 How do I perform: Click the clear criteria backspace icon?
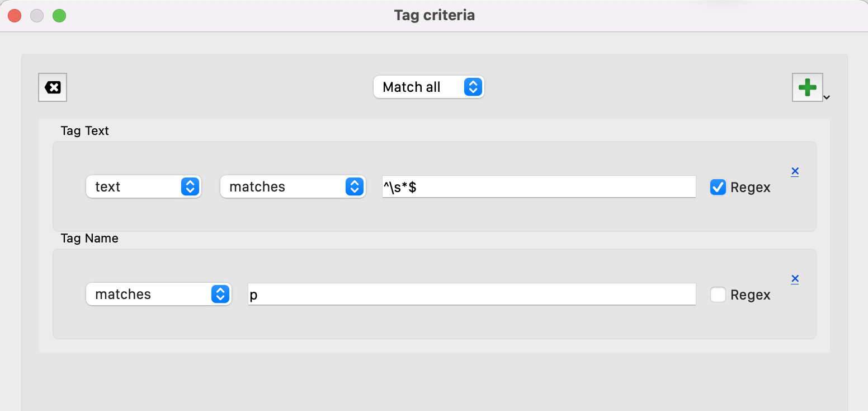coord(53,87)
